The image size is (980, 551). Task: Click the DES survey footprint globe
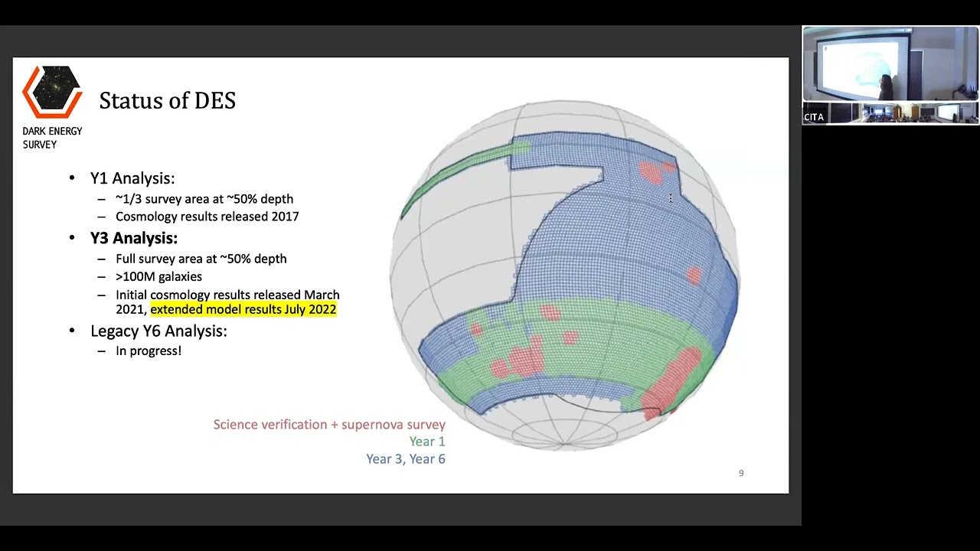coord(565,275)
